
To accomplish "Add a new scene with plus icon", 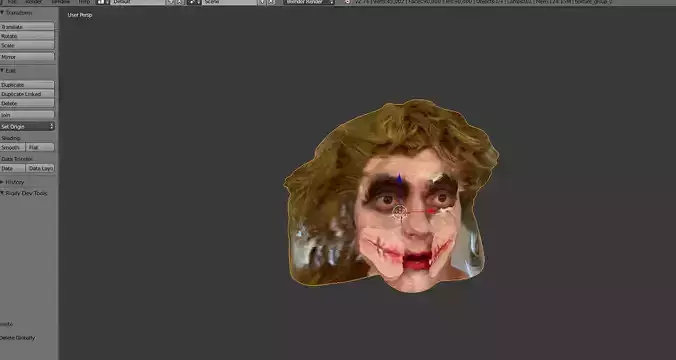I will (263, 2).
